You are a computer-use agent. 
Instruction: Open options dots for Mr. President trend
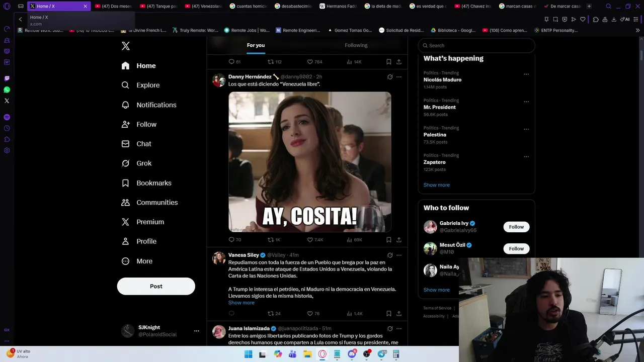point(526,102)
